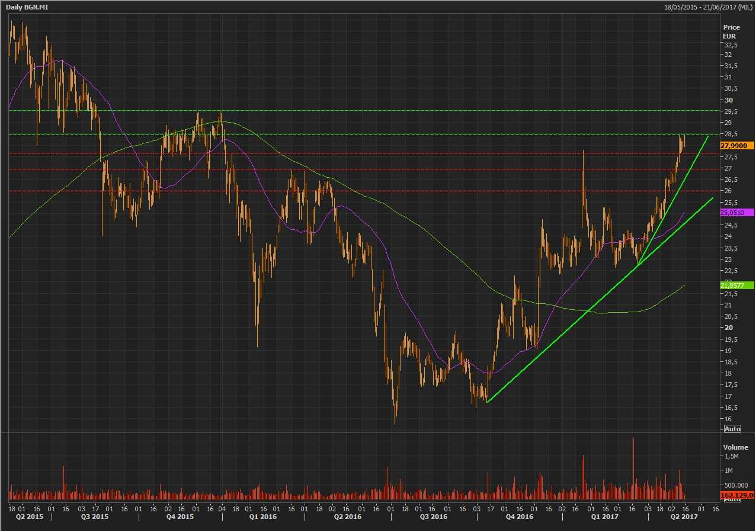Click the orange 27,9900 last price tag
756x532 pixels.
(737, 145)
